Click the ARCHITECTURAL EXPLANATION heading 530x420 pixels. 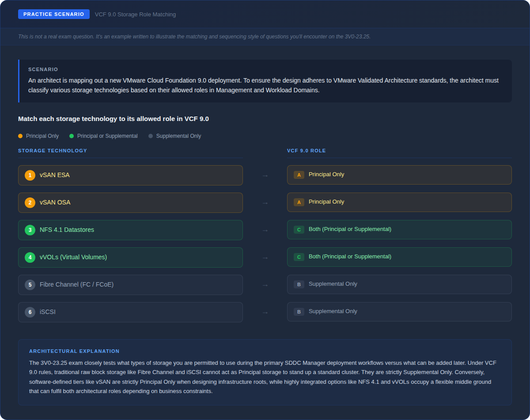click(x=74, y=351)
